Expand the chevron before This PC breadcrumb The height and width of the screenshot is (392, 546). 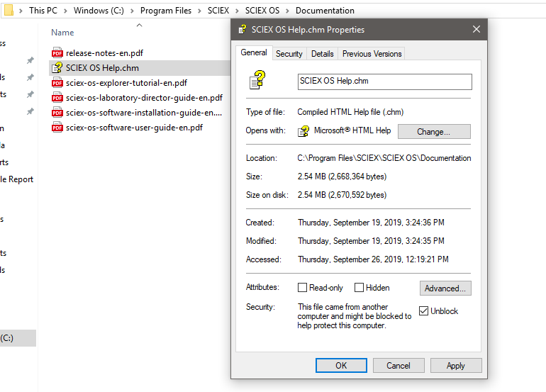[21, 11]
